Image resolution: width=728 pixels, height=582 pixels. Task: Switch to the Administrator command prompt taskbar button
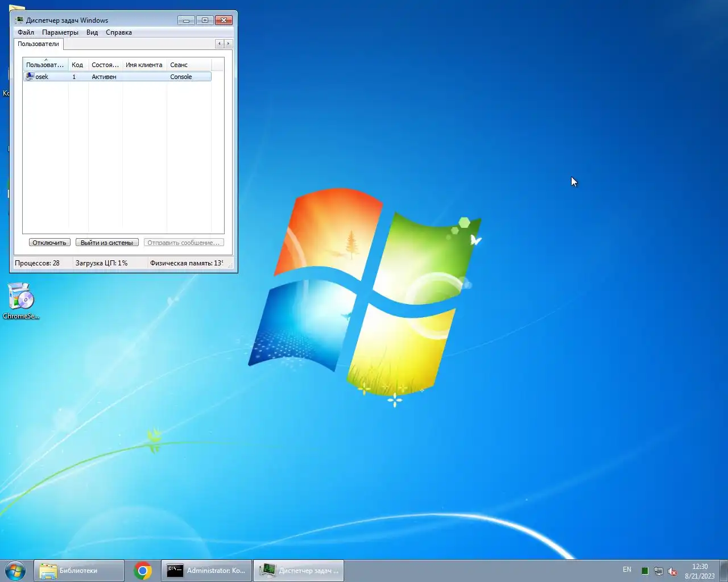[x=206, y=571]
